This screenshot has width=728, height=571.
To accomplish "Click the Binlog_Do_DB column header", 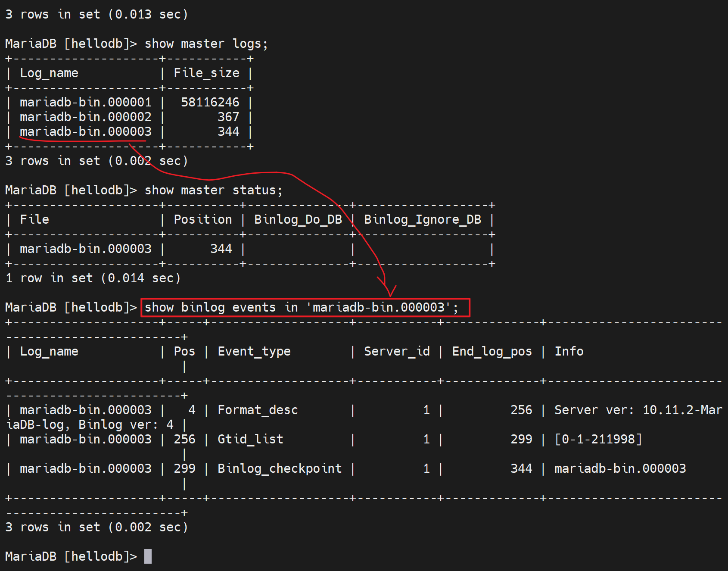I will [x=298, y=220].
